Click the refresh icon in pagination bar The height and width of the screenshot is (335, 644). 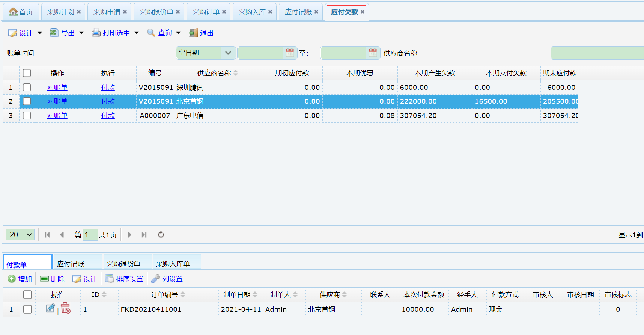[x=161, y=235]
